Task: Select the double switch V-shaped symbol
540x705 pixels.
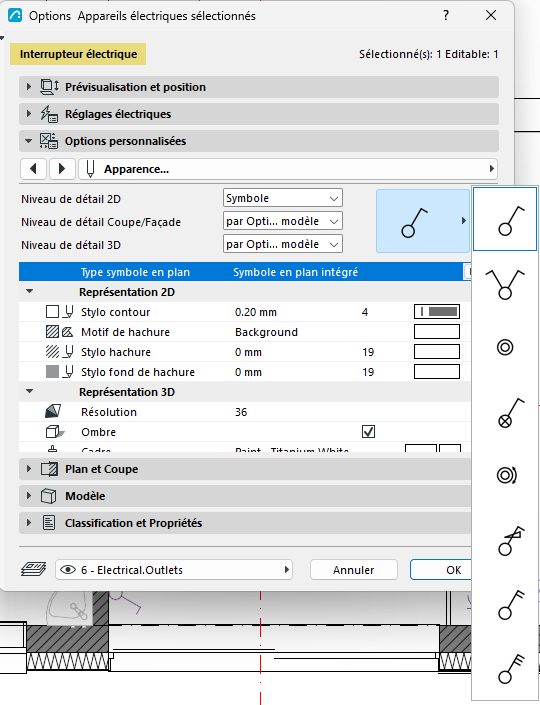Action: click(x=505, y=284)
